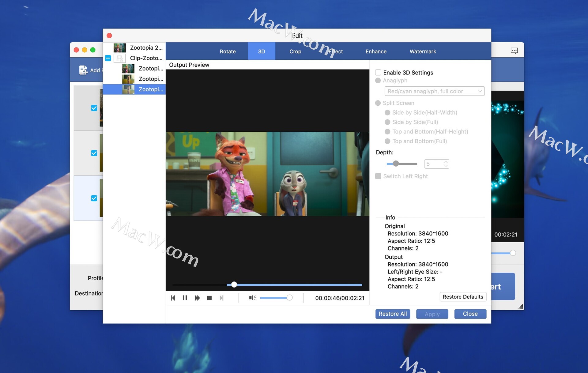Stop the video playback
Image resolution: width=588 pixels, height=373 pixels.
click(x=209, y=298)
